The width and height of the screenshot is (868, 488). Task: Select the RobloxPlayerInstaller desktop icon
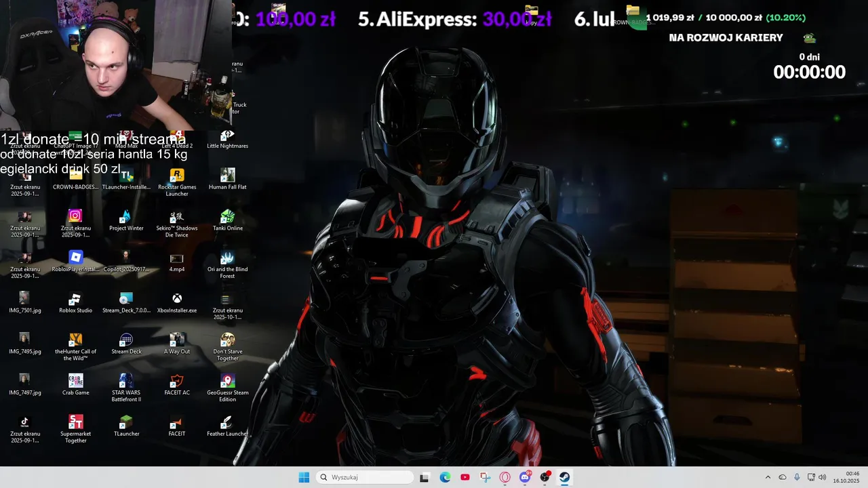pos(75,262)
